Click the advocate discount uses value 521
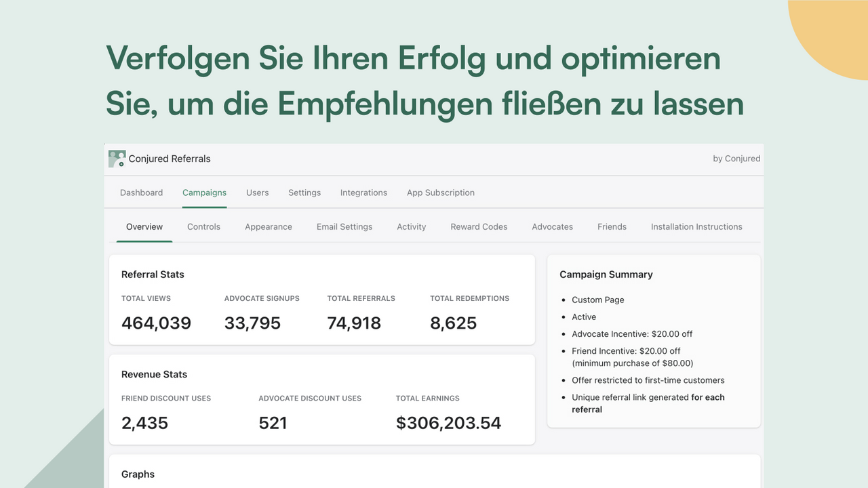Screen dimensions: 868x488 273,423
